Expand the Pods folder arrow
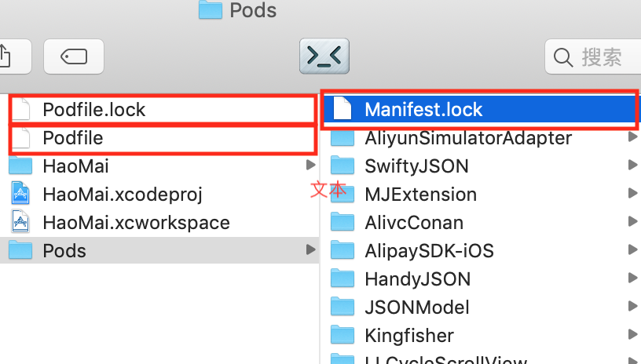Image resolution: width=641 pixels, height=364 pixels. pos(311,249)
